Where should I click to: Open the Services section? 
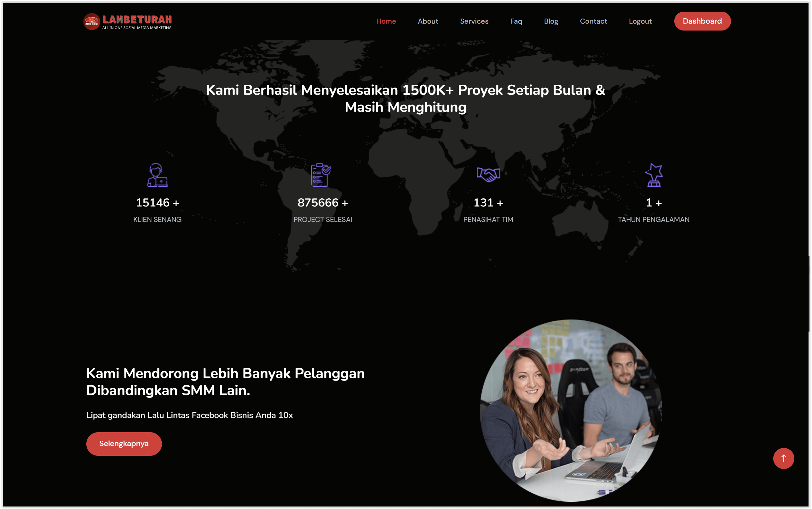tap(474, 21)
